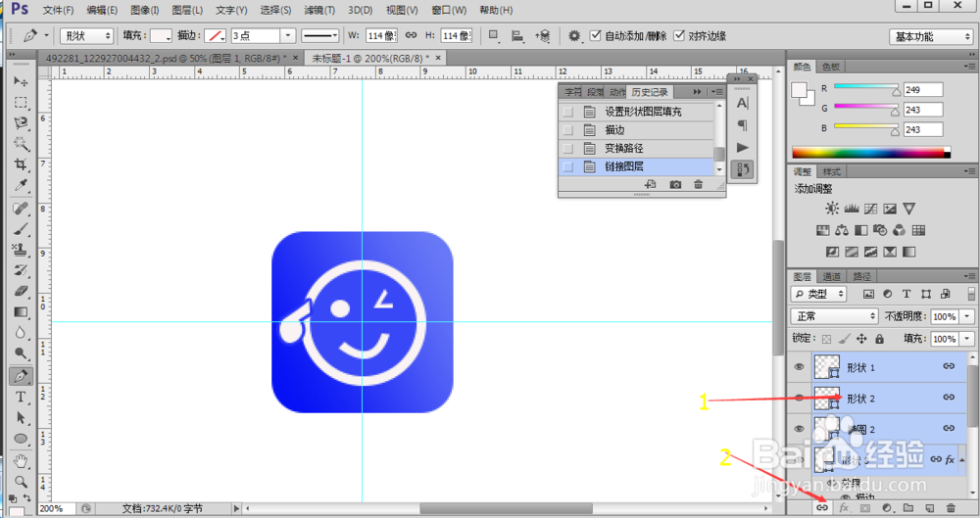Open the 形状 tool mode dropdown
Viewport: 980px width, 518px height.
pos(86,36)
